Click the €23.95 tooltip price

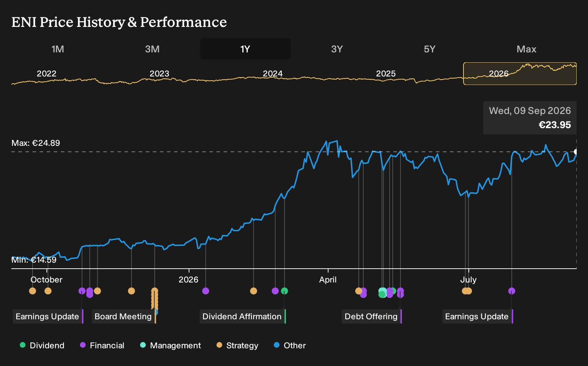[x=555, y=125]
